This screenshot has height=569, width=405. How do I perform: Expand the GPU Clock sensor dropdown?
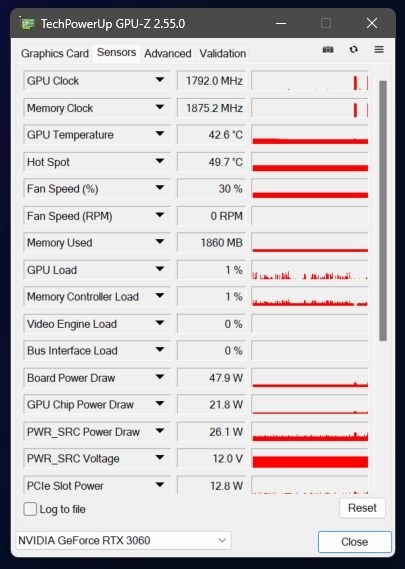coord(160,80)
